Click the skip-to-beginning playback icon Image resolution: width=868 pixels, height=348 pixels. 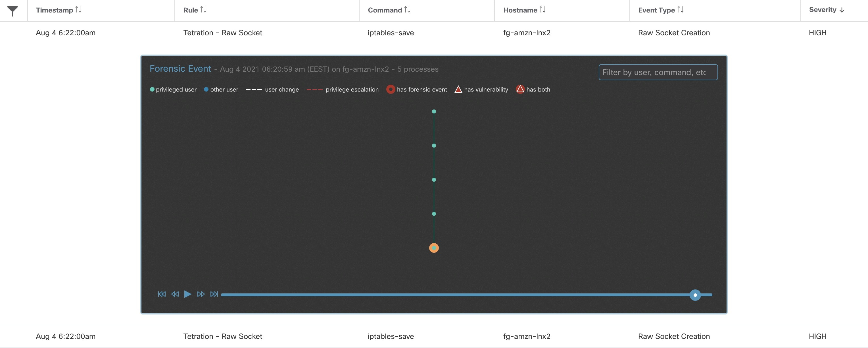tap(161, 294)
